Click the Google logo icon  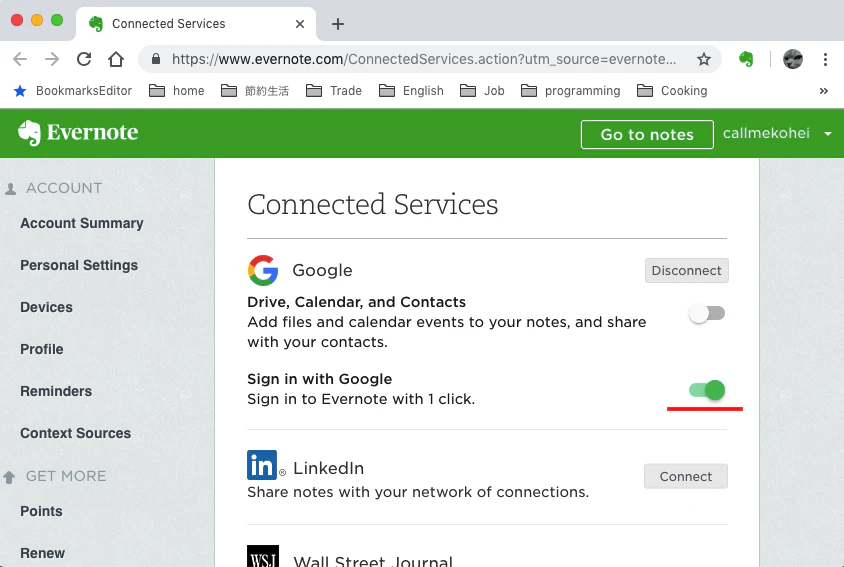[263, 270]
